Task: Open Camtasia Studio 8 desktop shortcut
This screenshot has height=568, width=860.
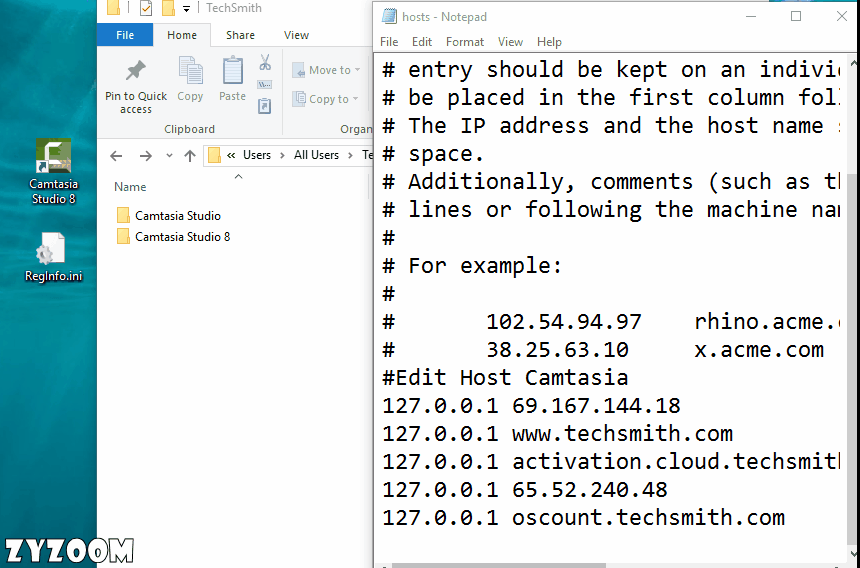Action: pyautogui.click(x=53, y=172)
